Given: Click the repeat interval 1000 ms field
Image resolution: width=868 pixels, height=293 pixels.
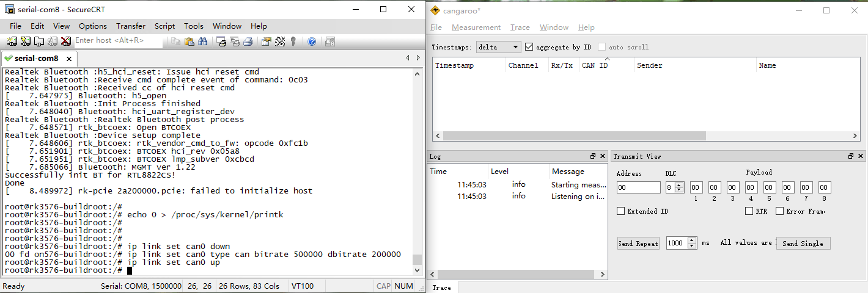Looking at the screenshot, I should tap(677, 243).
